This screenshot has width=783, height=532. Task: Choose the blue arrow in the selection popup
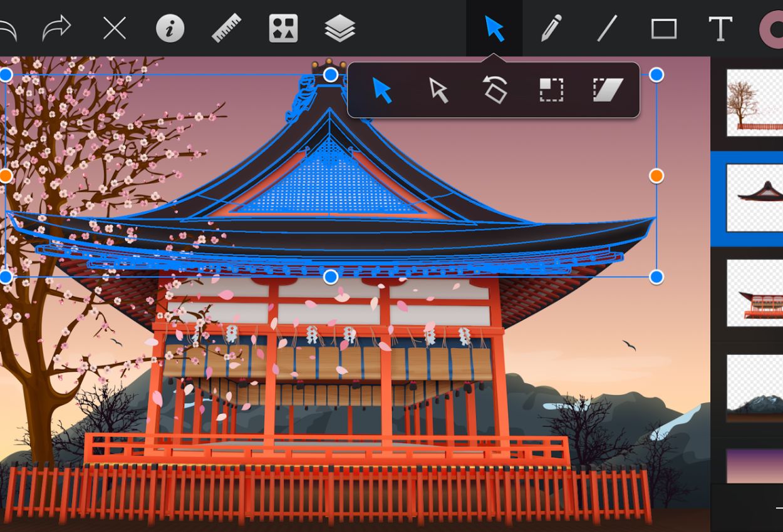point(382,90)
